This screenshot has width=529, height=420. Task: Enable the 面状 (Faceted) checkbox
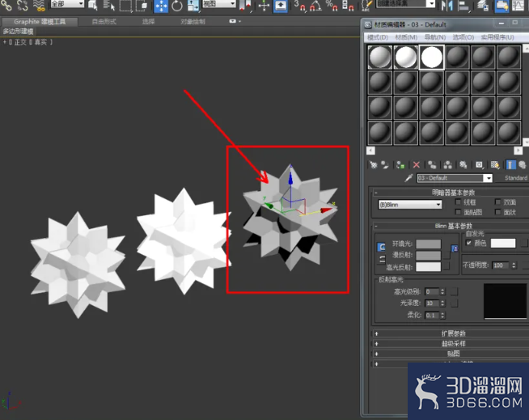pos(497,212)
